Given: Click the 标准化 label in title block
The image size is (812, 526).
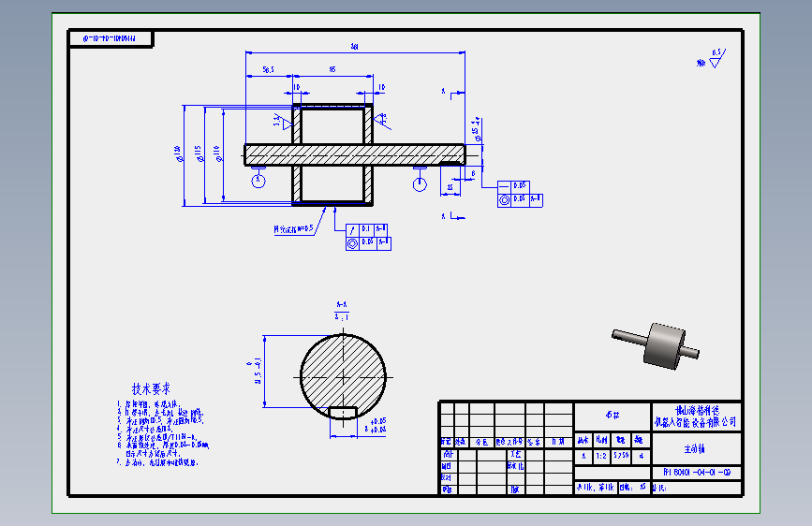Looking at the screenshot, I should (516, 466).
